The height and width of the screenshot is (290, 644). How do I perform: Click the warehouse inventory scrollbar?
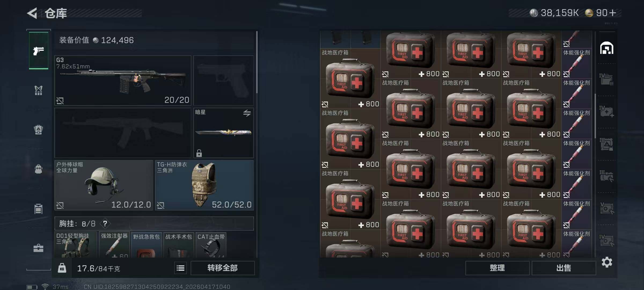pyautogui.click(x=595, y=115)
